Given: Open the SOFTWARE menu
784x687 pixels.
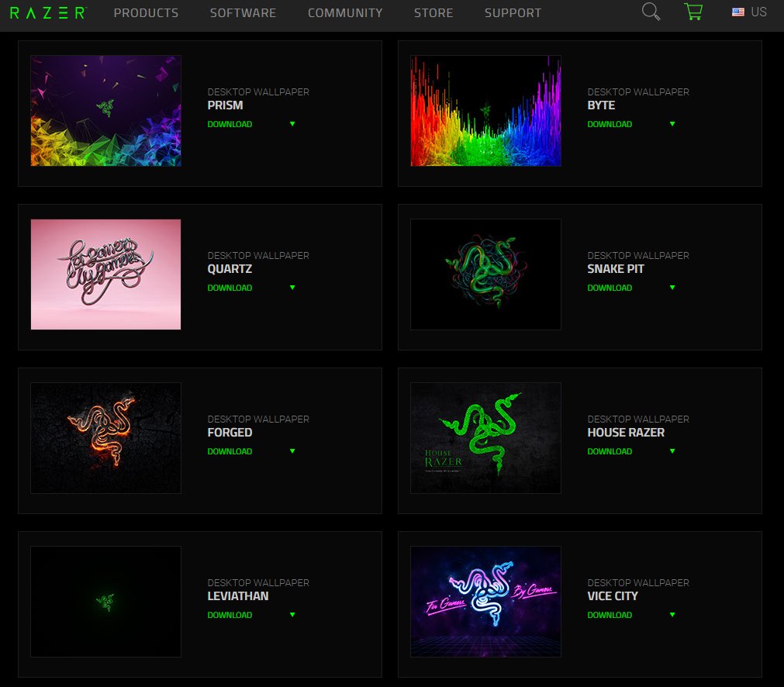Looking at the screenshot, I should click(243, 13).
